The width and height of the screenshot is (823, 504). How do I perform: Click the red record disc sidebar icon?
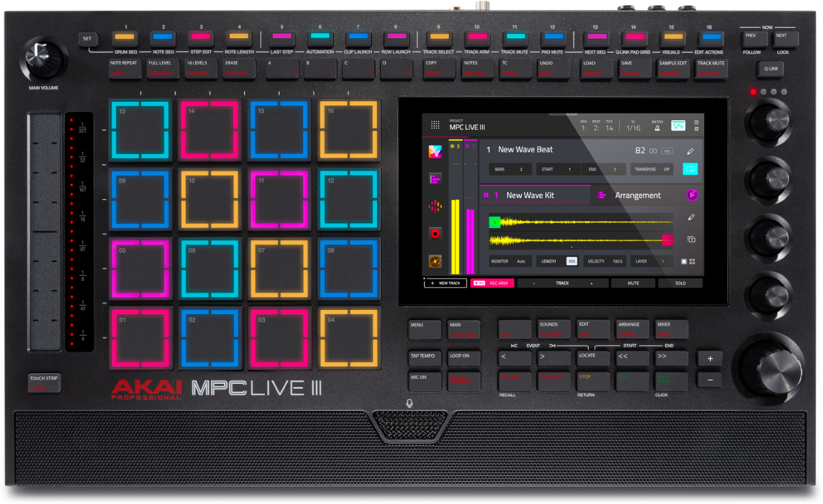[435, 234]
